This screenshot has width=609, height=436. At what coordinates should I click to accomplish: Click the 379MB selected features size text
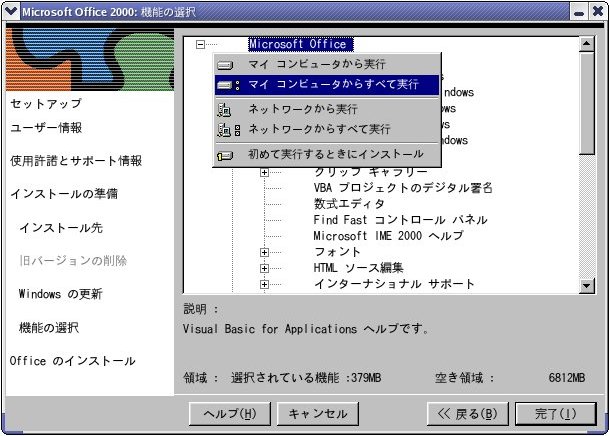(x=366, y=378)
